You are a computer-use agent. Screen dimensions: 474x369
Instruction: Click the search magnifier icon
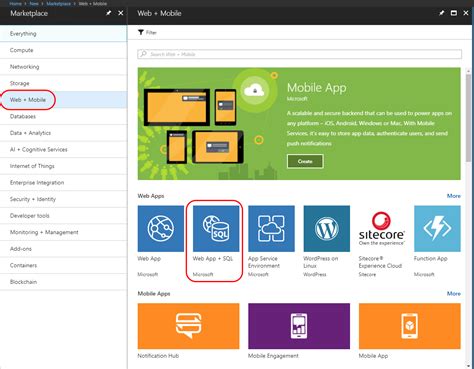(143, 54)
